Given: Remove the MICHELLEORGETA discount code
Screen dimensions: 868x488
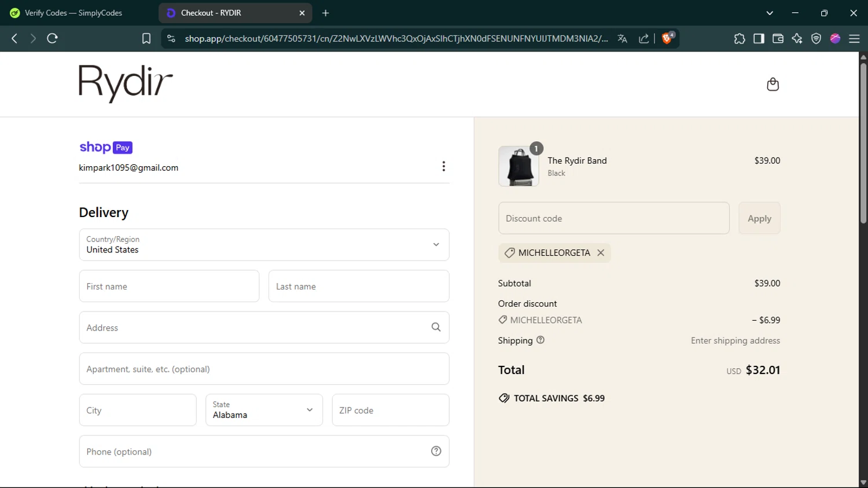Looking at the screenshot, I should pos(601,252).
